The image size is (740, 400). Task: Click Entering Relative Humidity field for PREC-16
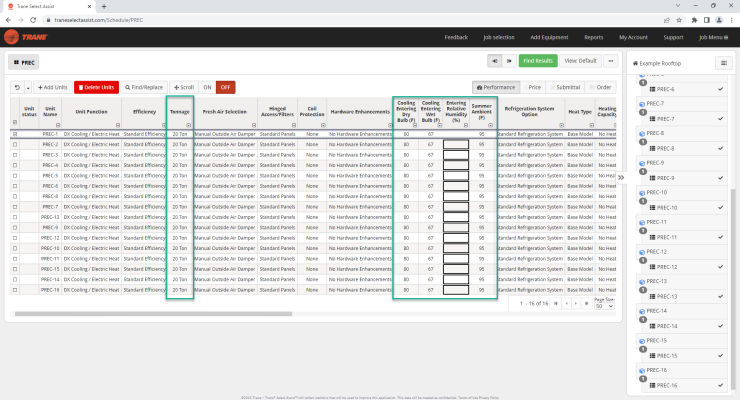coord(456,290)
